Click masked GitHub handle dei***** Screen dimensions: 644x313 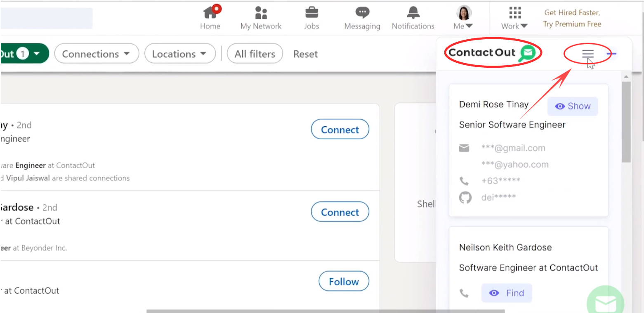498,197
